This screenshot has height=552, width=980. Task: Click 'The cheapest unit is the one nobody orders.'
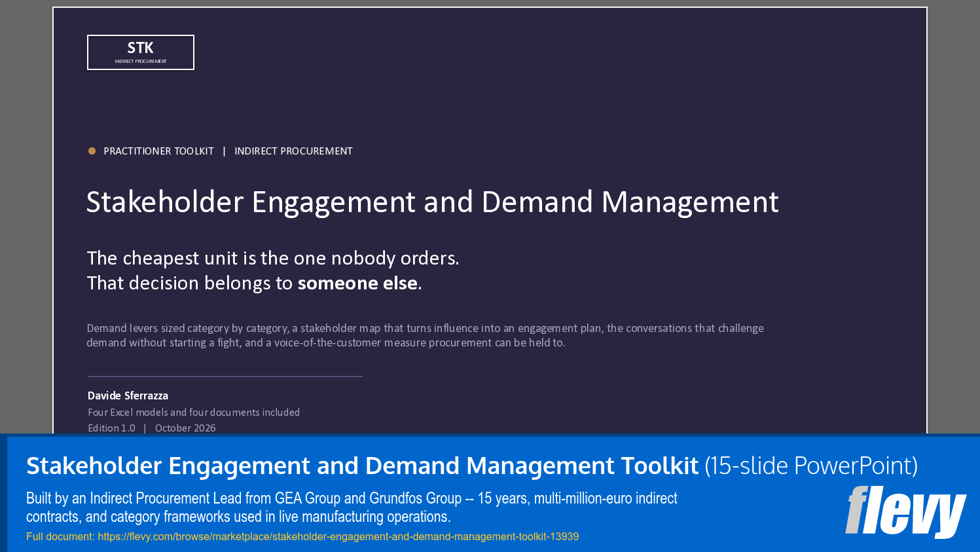tap(273, 258)
